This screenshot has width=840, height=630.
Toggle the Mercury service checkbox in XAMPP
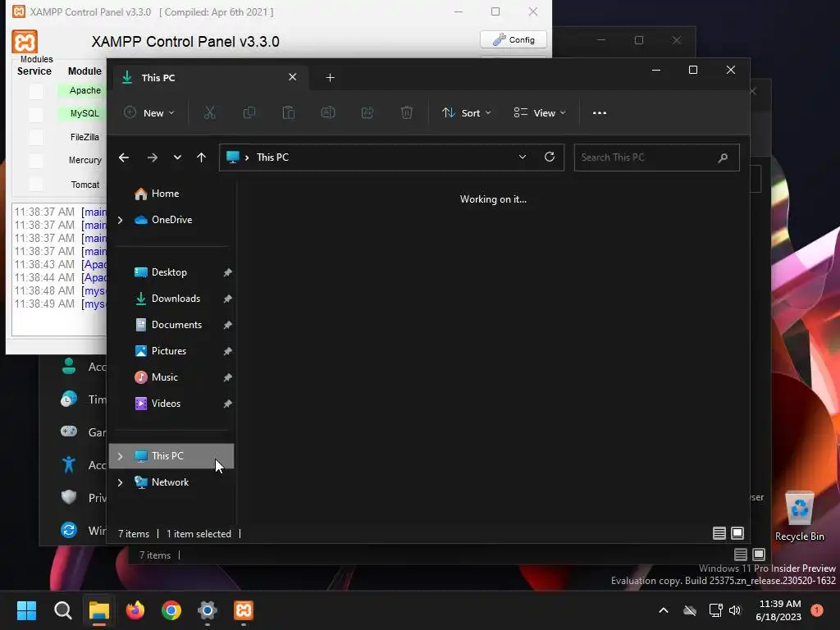[36, 161]
